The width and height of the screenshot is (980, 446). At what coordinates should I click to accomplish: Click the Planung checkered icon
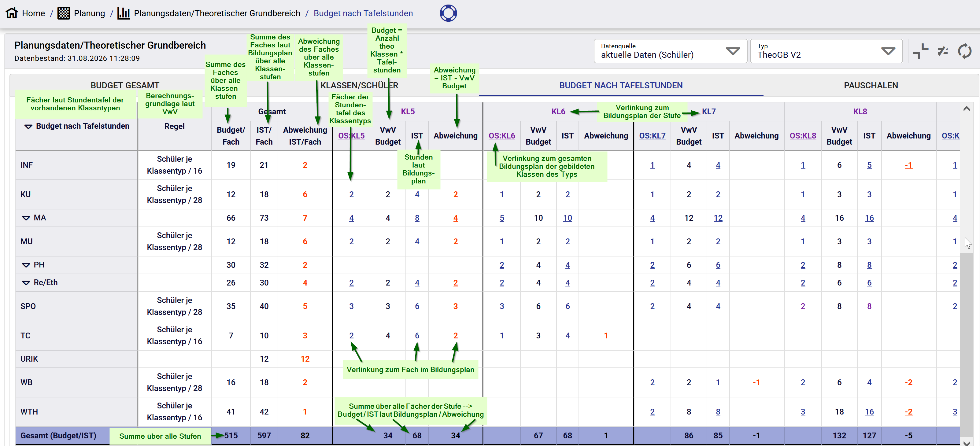click(64, 13)
